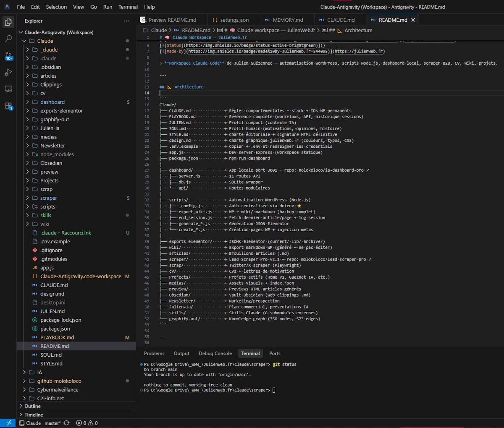The image size is (504, 428).
Task: Open the Selection menu
Action: (x=56, y=7)
